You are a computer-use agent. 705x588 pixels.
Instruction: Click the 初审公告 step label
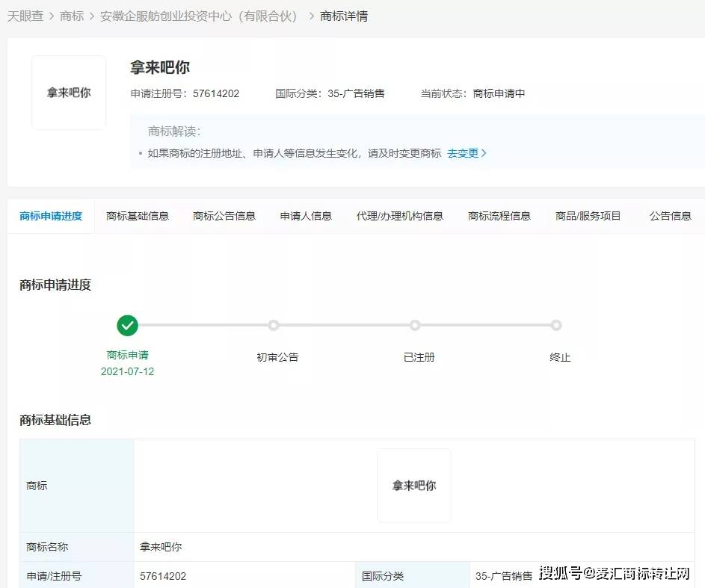277,357
